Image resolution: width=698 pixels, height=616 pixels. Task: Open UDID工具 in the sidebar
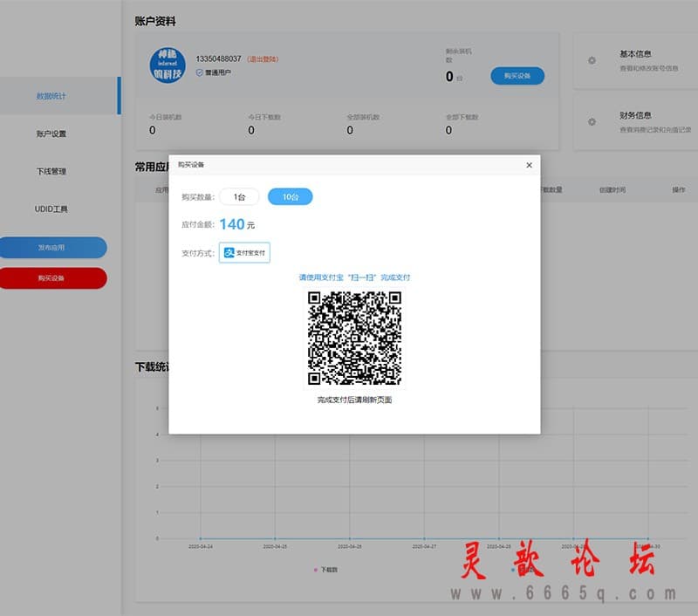[x=51, y=209]
